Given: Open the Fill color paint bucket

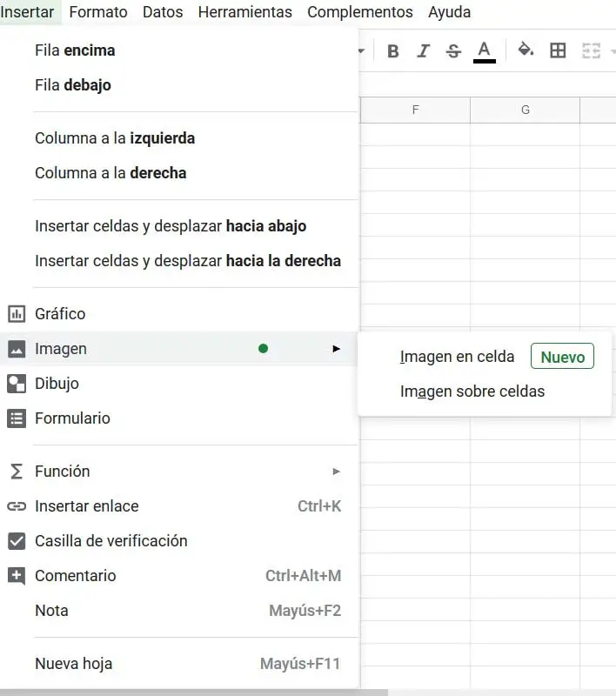Looking at the screenshot, I should [526, 50].
